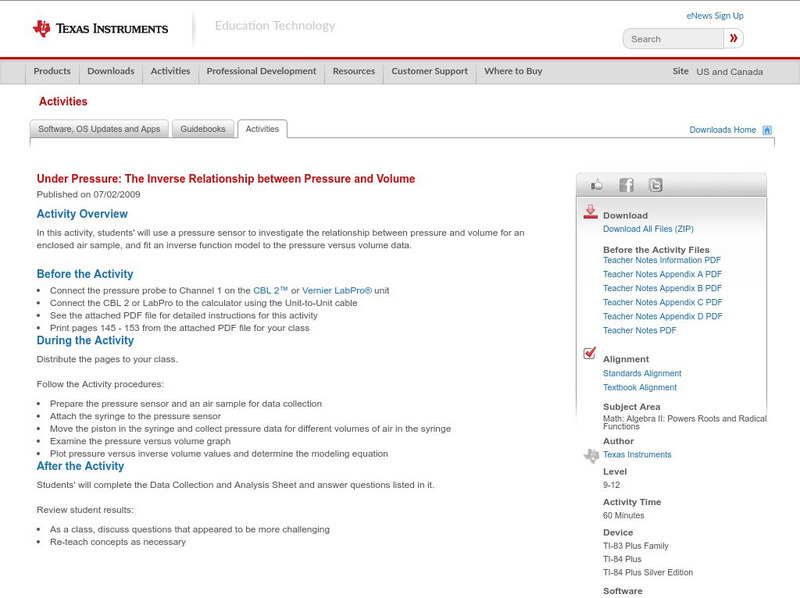Click into the Search field
This screenshot has height=598, width=800.
tap(673, 39)
